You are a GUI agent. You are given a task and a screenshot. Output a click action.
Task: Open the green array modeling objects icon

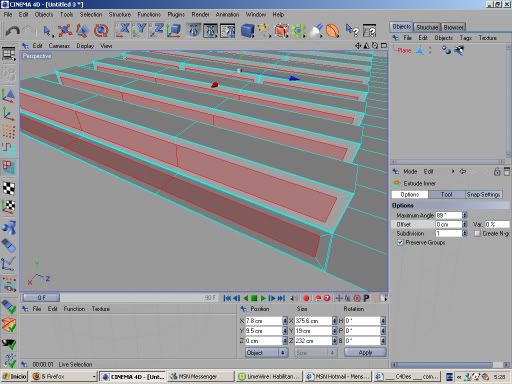pos(298,31)
